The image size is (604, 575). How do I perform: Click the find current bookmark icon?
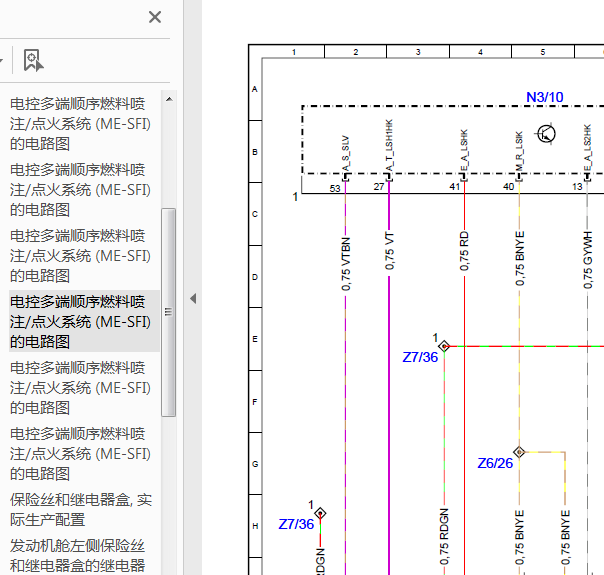pyautogui.click(x=33, y=60)
